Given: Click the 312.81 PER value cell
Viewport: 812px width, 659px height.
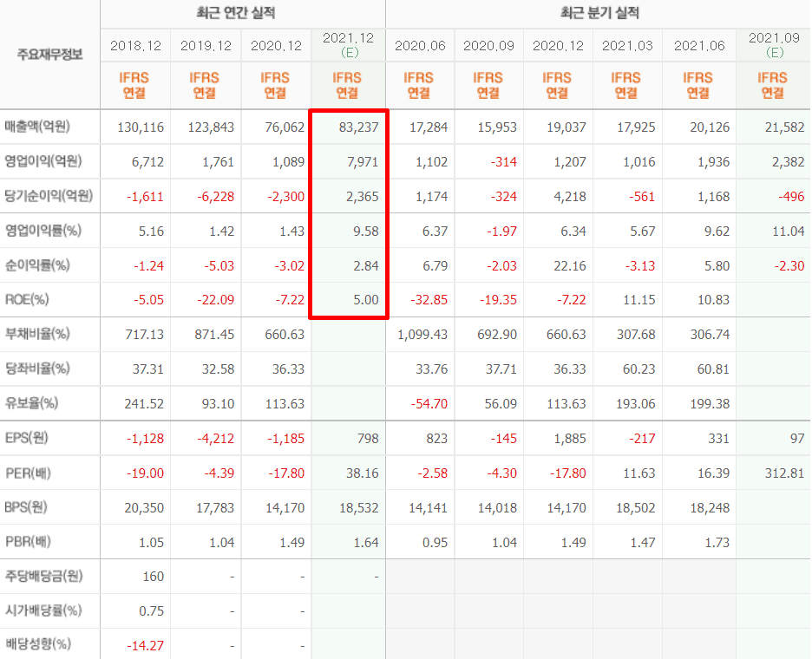Looking at the screenshot, I should (780, 473).
